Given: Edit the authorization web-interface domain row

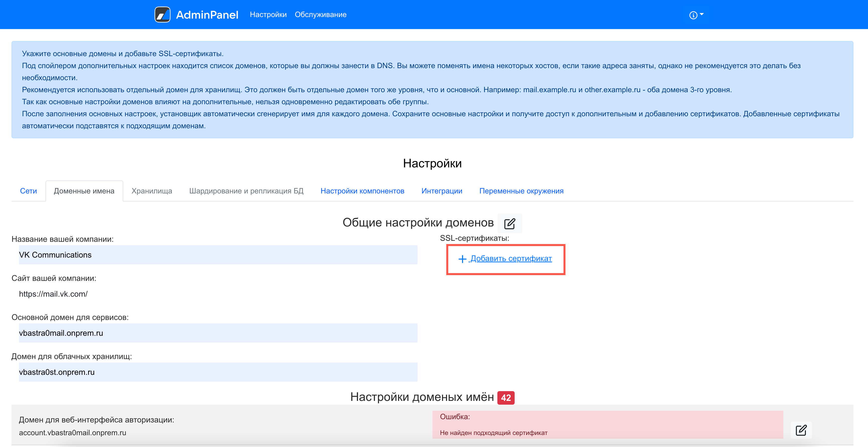Looking at the screenshot, I should coord(801,430).
